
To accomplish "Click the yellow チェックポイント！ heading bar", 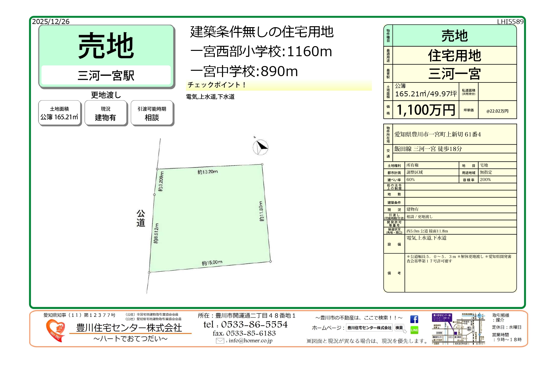I will [x=279, y=85].
